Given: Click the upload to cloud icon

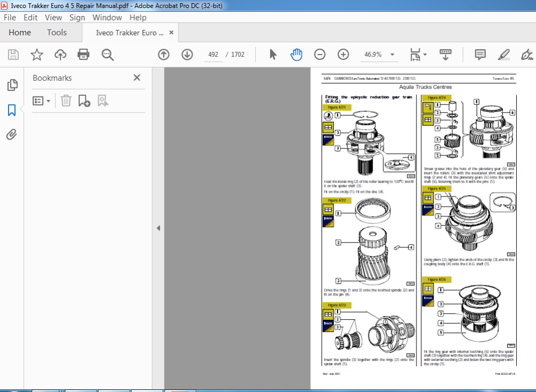Looking at the screenshot, I should pyautogui.click(x=60, y=55).
